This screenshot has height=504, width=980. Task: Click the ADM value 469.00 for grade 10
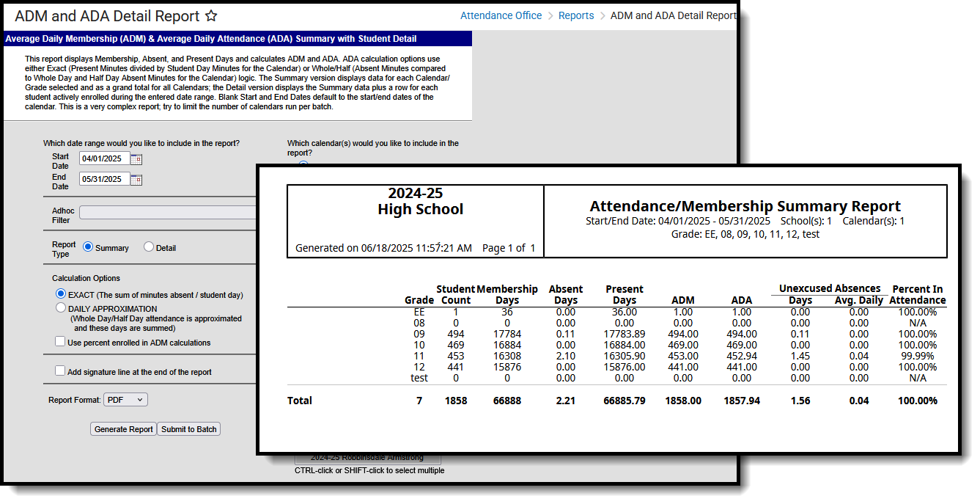[683, 345]
